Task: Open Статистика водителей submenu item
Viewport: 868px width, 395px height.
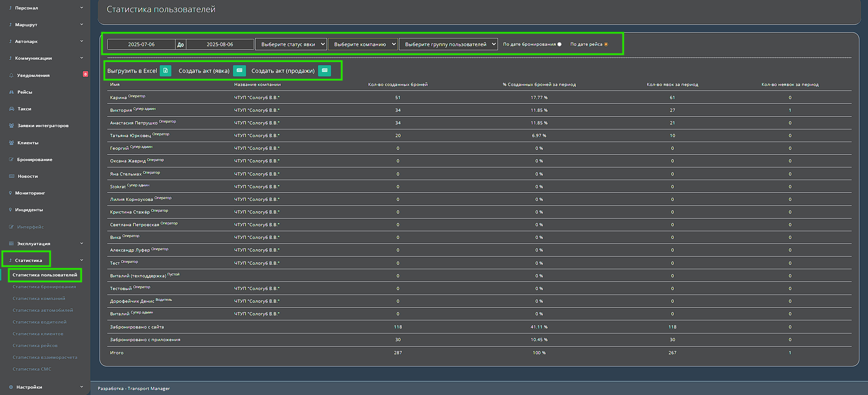Action: 39,322
